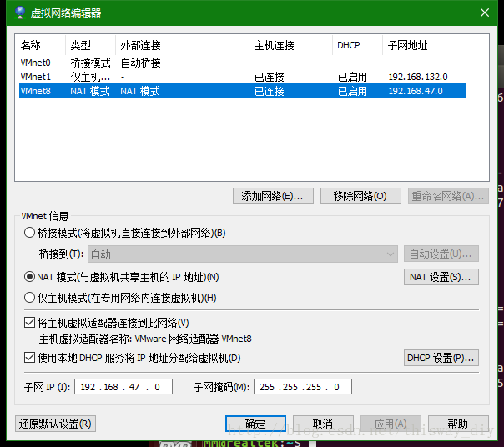504x447 pixels.
Task: Select the VMnet1 row
Action: click(243, 77)
